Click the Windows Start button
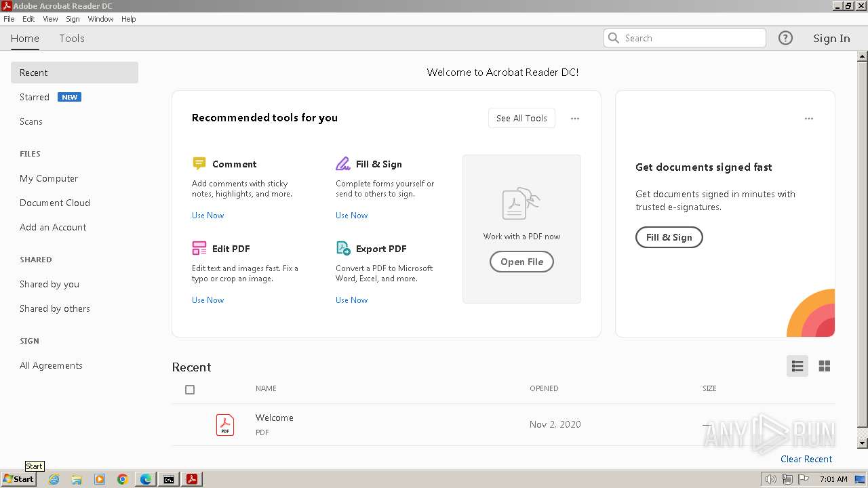Screen dimensions: 868x488 (19, 479)
